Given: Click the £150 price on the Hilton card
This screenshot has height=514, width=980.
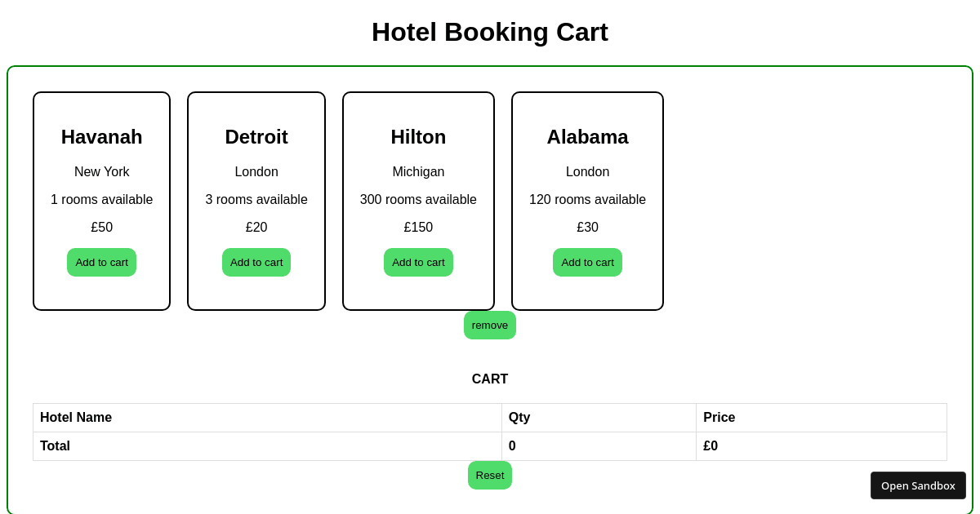Looking at the screenshot, I should [418, 227].
